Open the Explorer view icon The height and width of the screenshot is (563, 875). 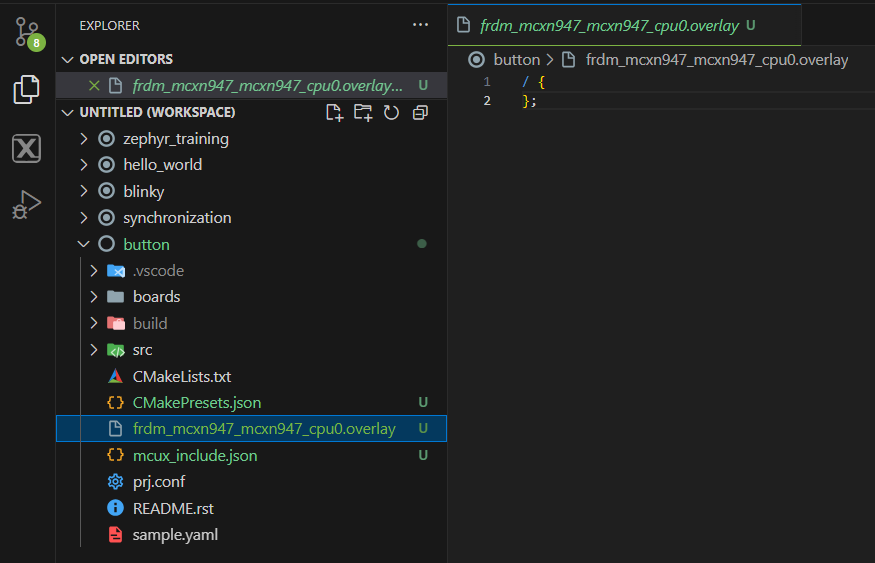27,90
